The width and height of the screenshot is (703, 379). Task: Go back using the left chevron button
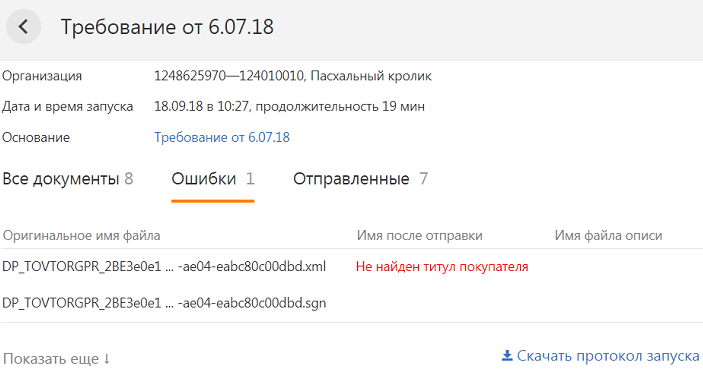coord(23,26)
